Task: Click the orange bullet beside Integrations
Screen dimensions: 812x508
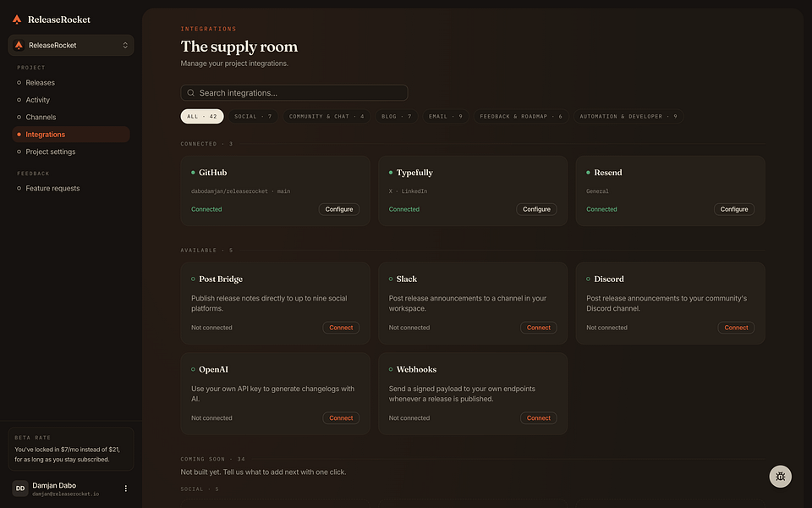Action: (x=19, y=135)
